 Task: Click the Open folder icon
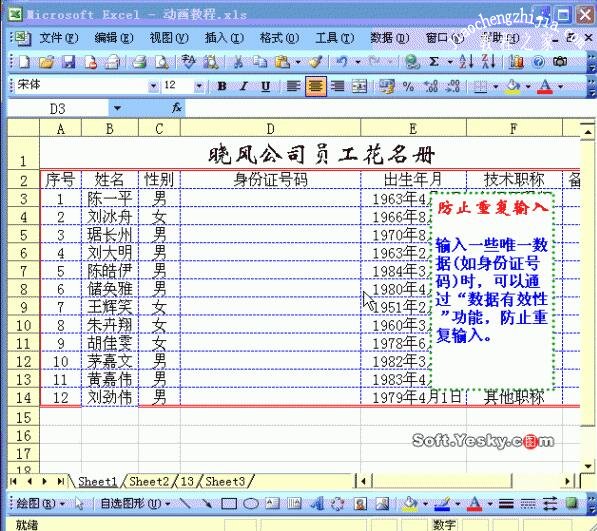(46, 62)
